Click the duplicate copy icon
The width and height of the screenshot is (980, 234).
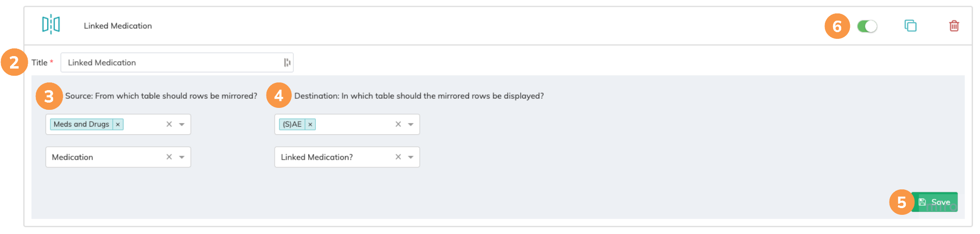click(910, 26)
